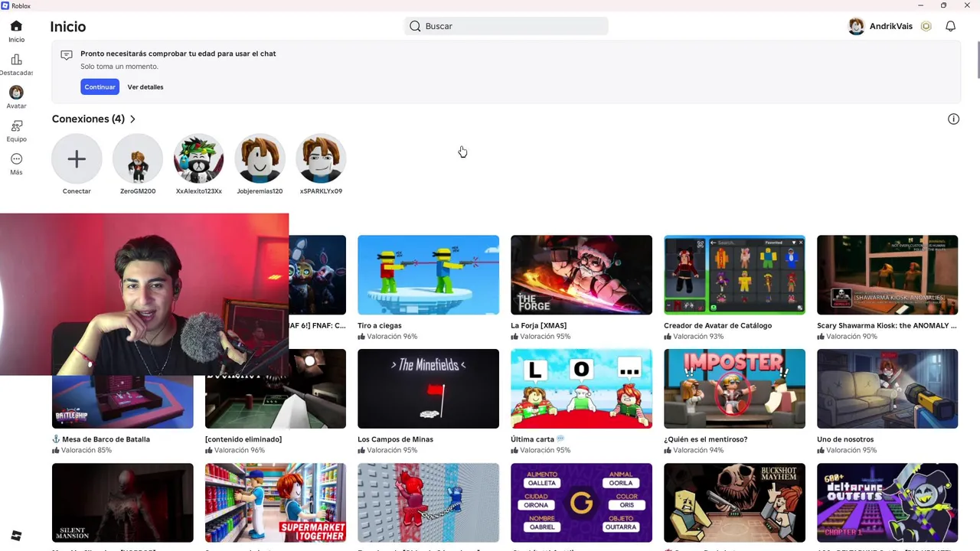Open the La Forja [XMAS] game thumbnail
The width and height of the screenshot is (980, 551).
[x=581, y=275]
